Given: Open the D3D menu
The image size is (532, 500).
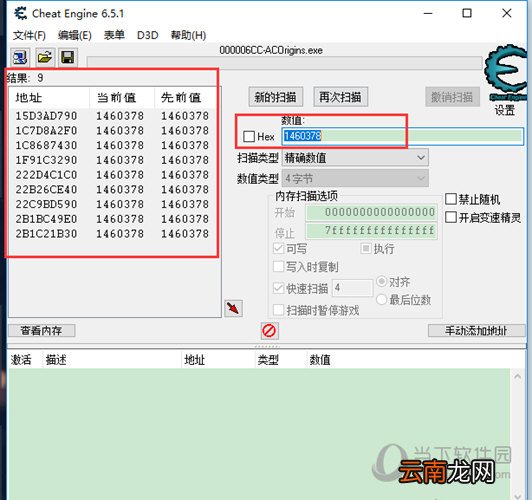Looking at the screenshot, I should pos(148,35).
